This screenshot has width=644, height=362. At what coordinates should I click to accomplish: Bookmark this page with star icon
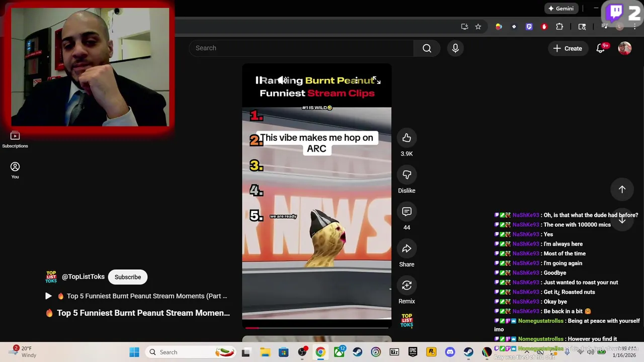click(478, 27)
